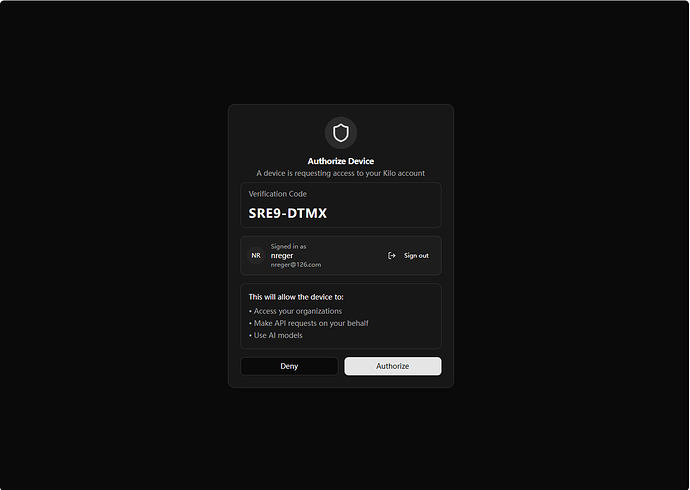Click 'This will allow the device to:' heading
The height and width of the screenshot is (490, 690).
[x=296, y=297]
